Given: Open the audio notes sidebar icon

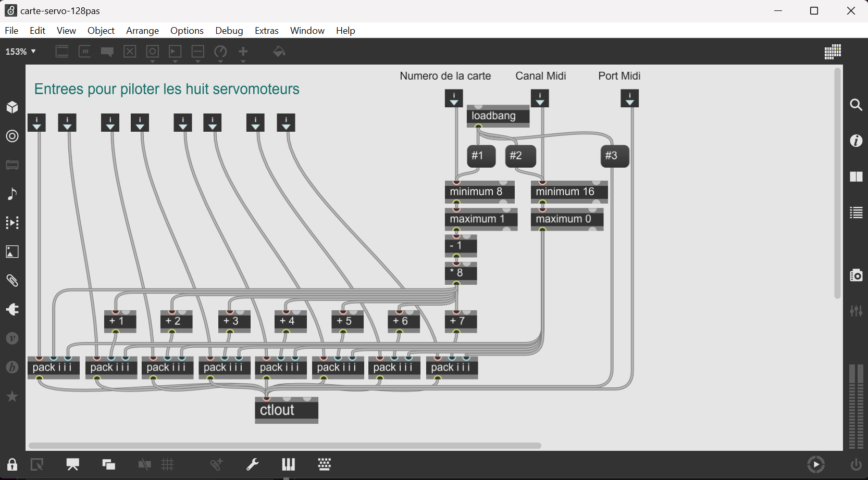Looking at the screenshot, I should (x=13, y=194).
